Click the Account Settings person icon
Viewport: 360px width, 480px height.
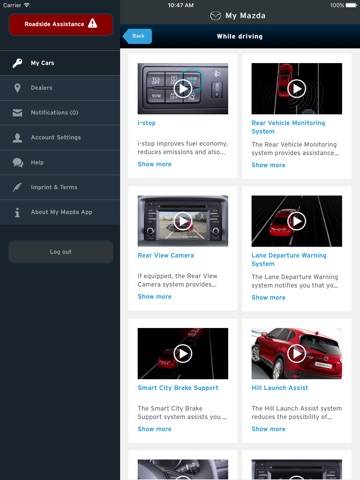17,137
